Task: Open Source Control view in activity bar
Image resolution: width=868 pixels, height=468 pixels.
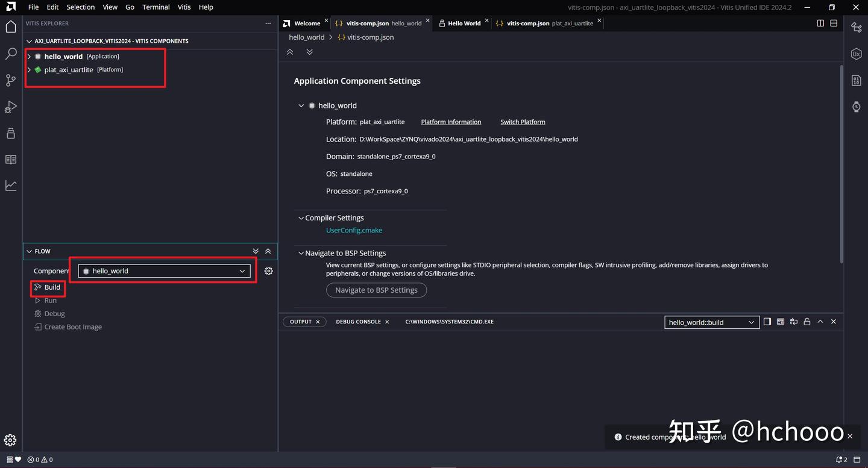Action: (x=10, y=80)
